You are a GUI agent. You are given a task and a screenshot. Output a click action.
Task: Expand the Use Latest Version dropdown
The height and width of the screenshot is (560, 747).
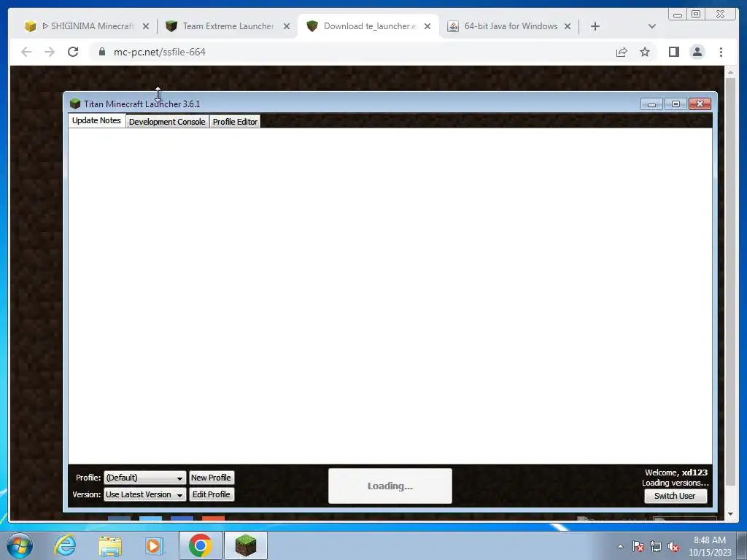pos(145,495)
